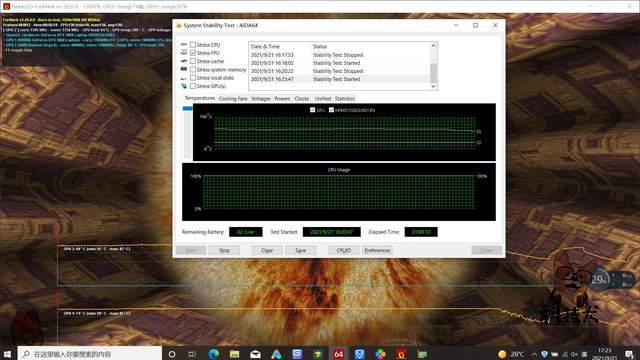Uncheck the Stress FPU option
This screenshot has height=360, width=640.
(193, 53)
